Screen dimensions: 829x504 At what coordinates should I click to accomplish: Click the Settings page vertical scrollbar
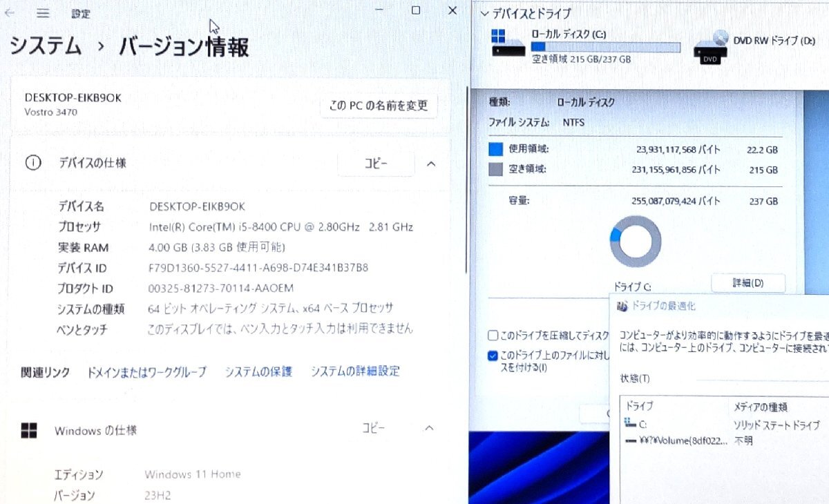coord(467,180)
